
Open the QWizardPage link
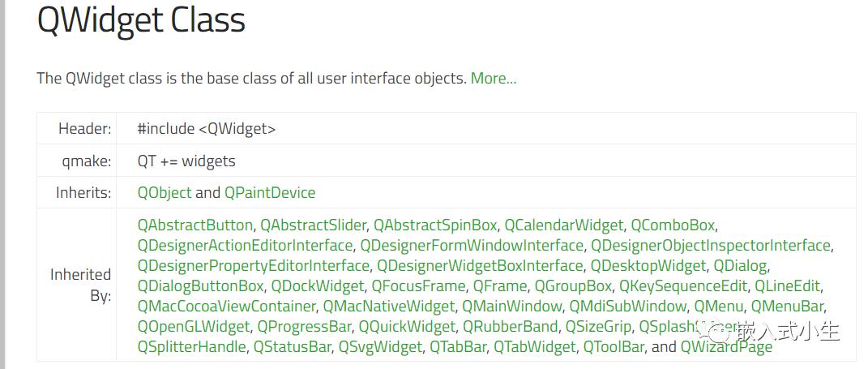pos(726,347)
